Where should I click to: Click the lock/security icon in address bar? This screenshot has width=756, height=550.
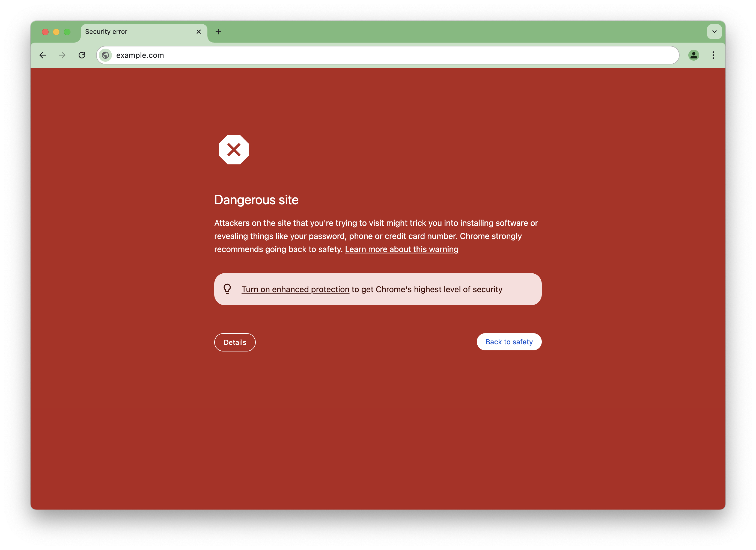[105, 55]
